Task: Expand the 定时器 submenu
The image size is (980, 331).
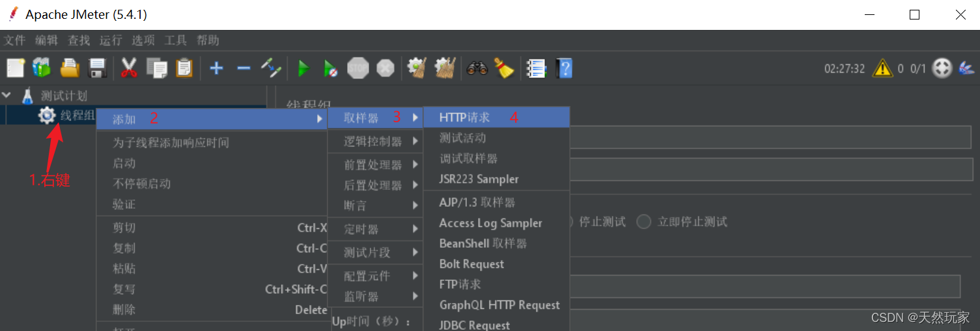Action: click(x=375, y=230)
